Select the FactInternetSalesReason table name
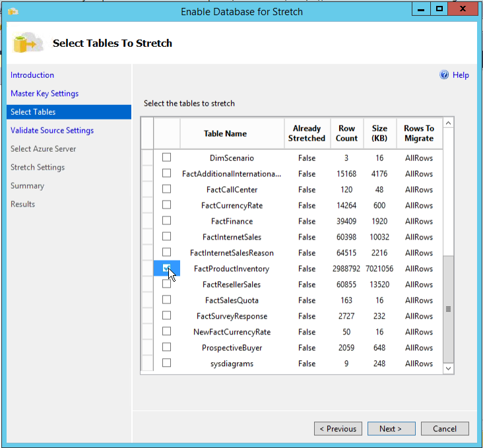 232,253
